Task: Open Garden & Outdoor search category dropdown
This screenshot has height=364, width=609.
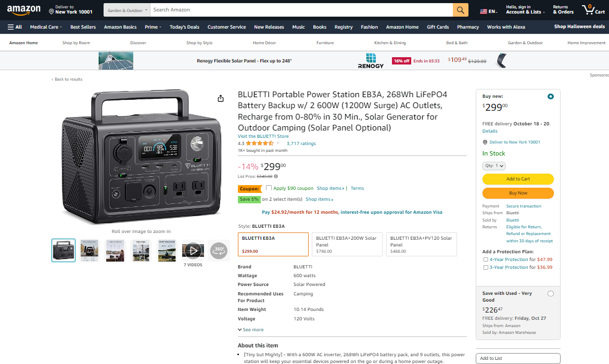Action: (127, 10)
